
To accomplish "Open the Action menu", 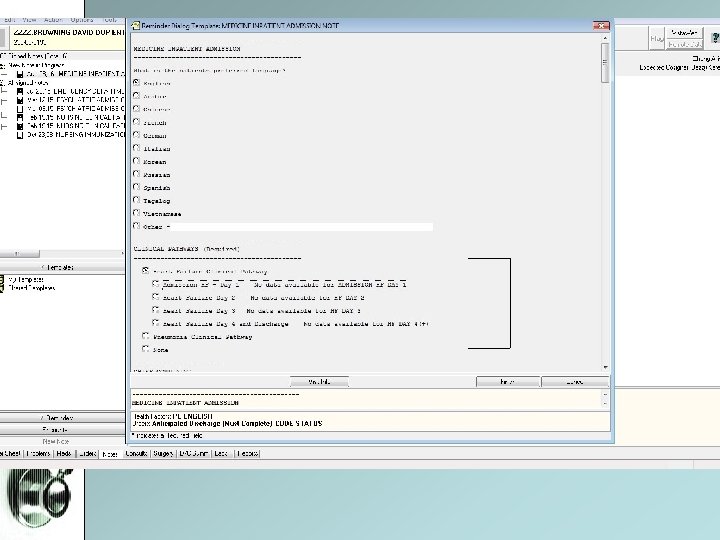I will pos(53,20).
